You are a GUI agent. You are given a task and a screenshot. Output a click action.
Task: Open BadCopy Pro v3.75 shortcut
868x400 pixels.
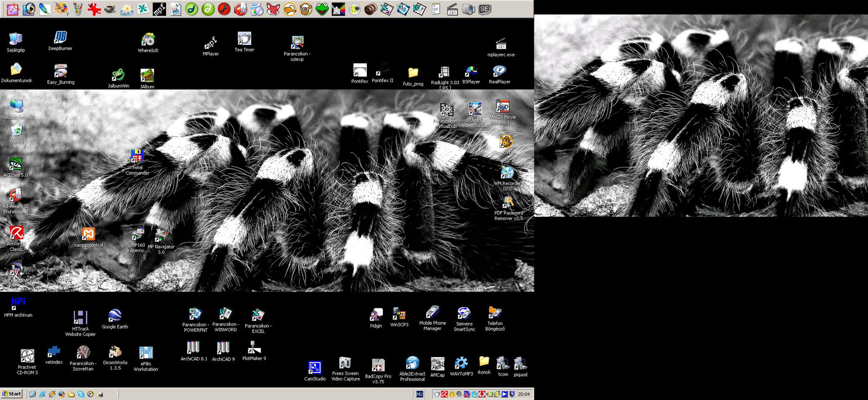click(x=378, y=371)
